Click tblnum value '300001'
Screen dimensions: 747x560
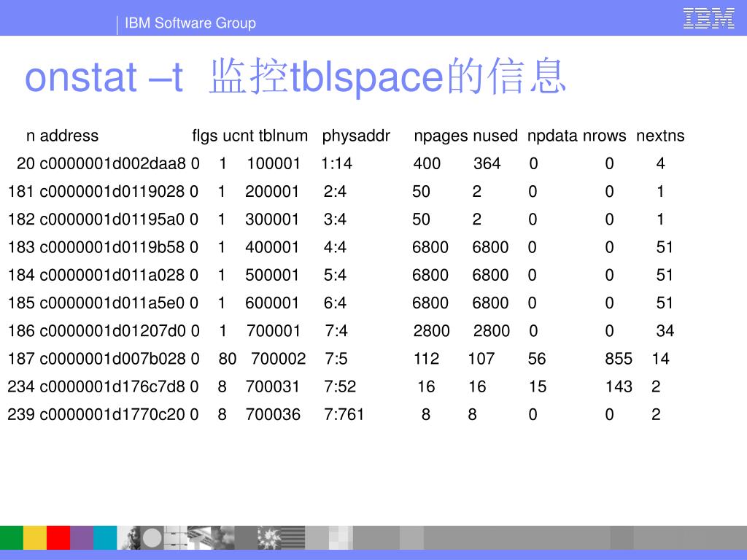click(272, 219)
